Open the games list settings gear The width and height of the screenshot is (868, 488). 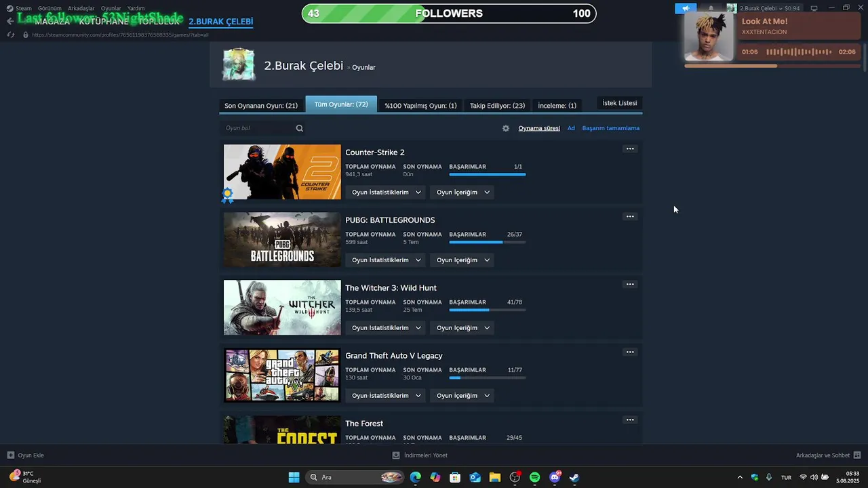click(x=506, y=128)
